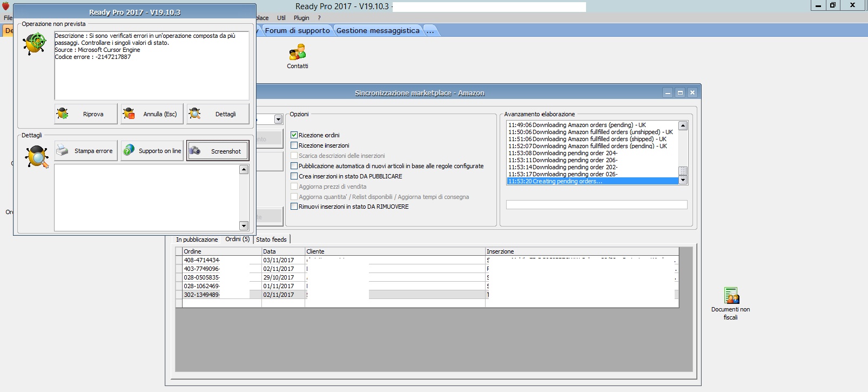Screen dimensions: 868x392
Task: Click scroll up arrow of error details box
Action: coord(244,170)
